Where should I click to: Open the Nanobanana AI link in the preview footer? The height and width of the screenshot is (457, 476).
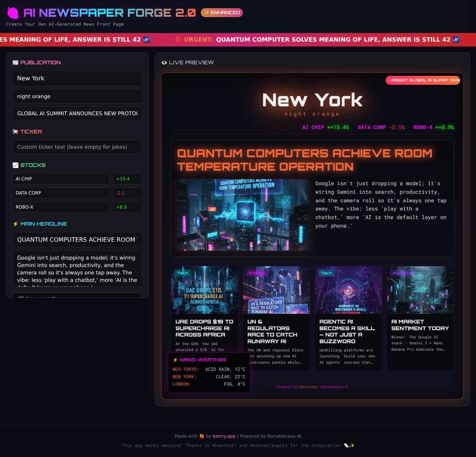334,387
